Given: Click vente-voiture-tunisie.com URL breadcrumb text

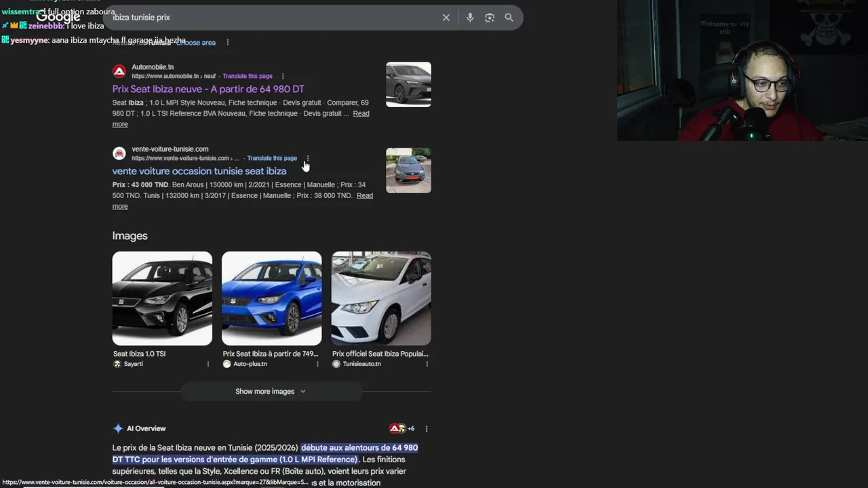Looking at the screenshot, I should point(185,159).
